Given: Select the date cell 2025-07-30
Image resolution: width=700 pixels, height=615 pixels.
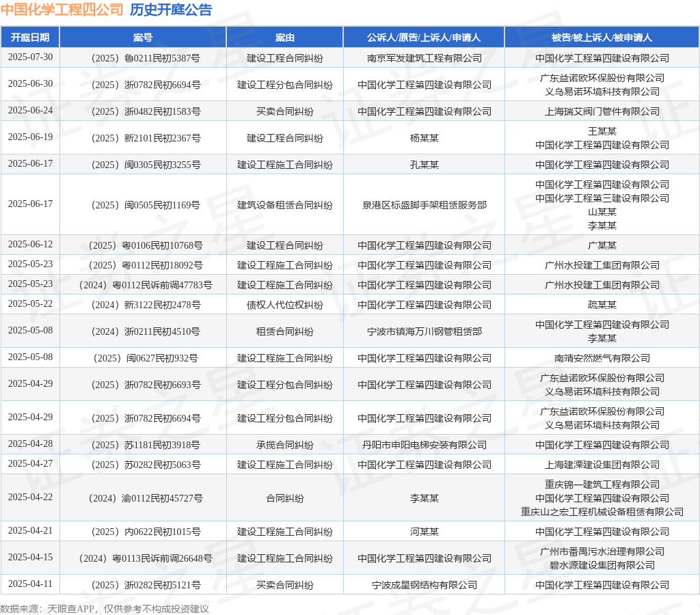Looking at the screenshot, I should click(30, 57).
